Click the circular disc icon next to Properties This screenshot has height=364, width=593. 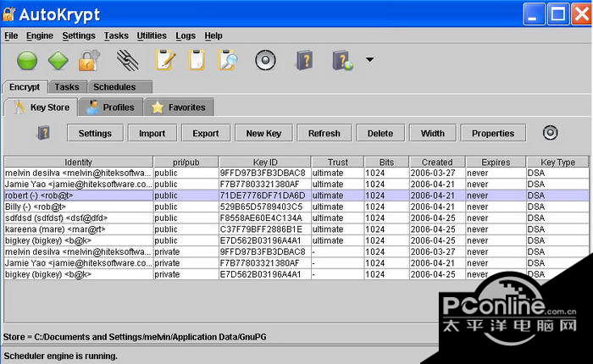coord(551,133)
